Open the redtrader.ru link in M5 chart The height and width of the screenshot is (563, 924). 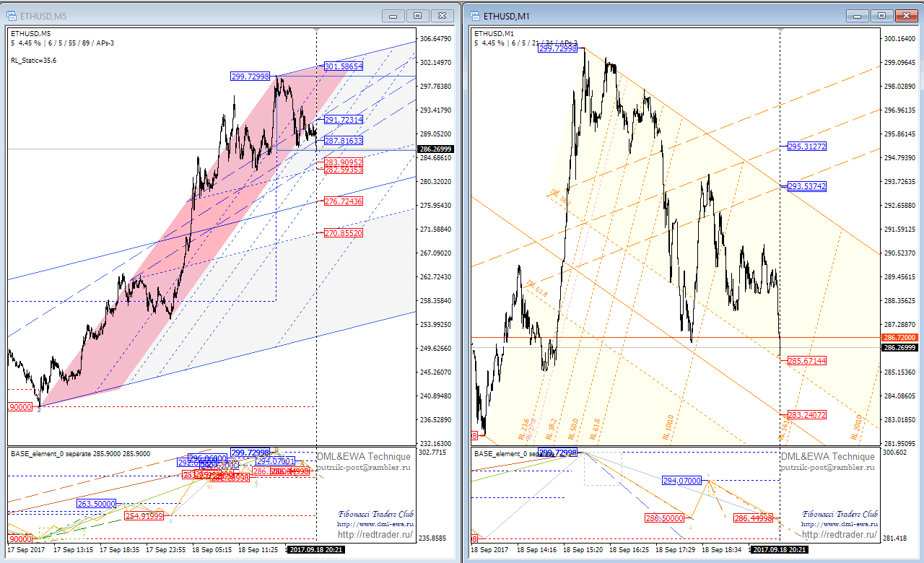[x=374, y=535]
